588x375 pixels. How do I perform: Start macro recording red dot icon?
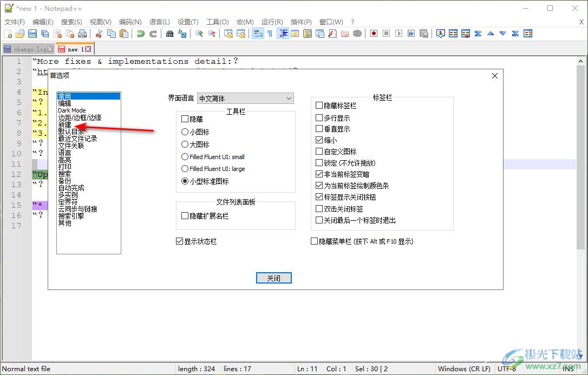coord(374,34)
